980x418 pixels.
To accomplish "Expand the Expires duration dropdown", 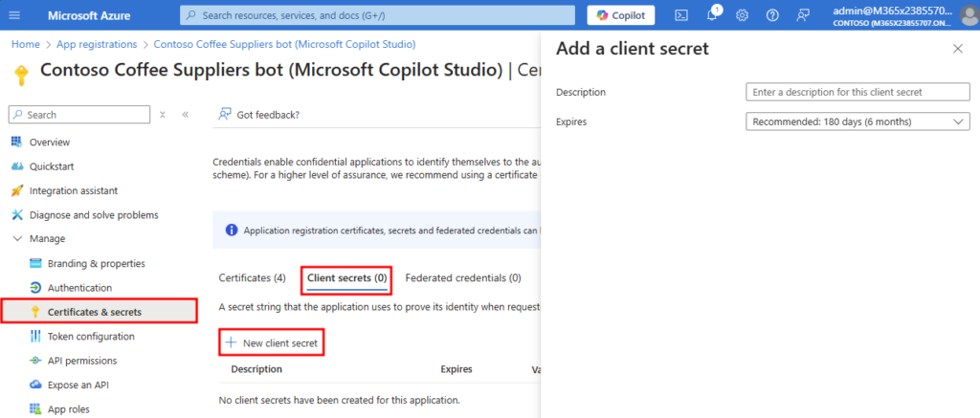I will 857,121.
